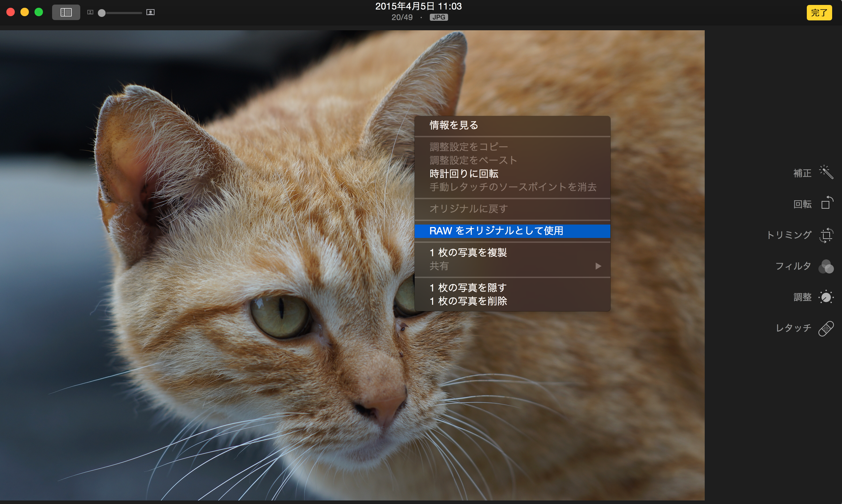
Task: Click the JPG format badge
Action: tap(439, 17)
